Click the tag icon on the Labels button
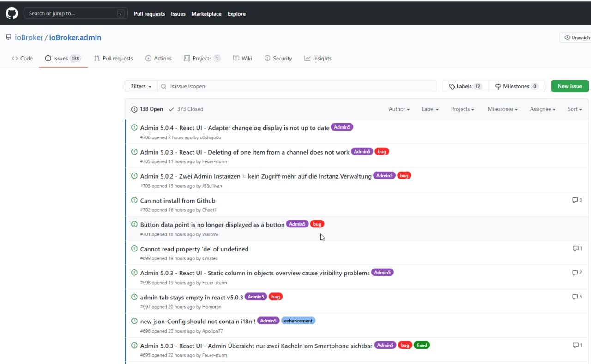Image resolution: width=591 pixels, height=364 pixels. [452, 86]
